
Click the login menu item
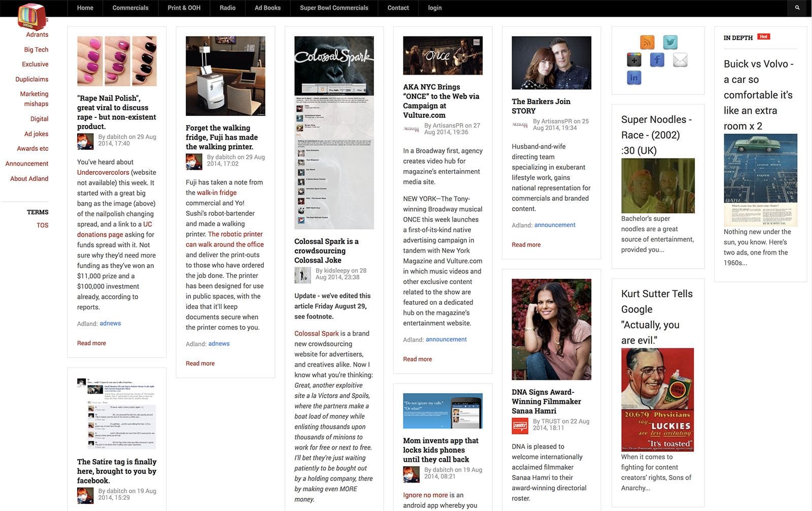pyautogui.click(x=435, y=8)
